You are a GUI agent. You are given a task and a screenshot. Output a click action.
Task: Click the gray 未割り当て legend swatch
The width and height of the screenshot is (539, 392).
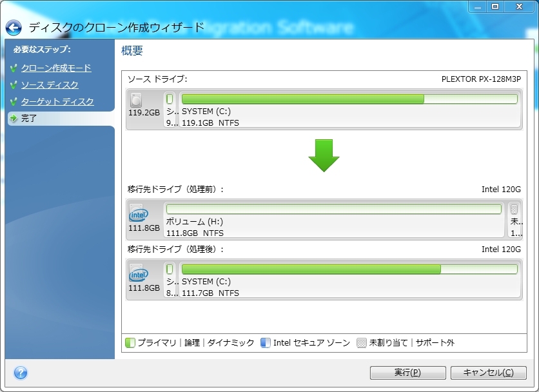362,343
